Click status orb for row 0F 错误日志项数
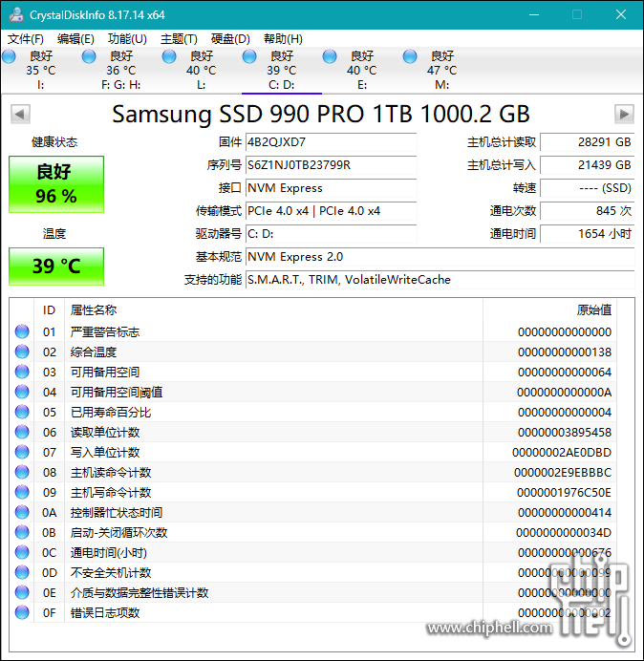Image resolution: width=644 pixels, height=661 pixels. pos(22,612)
